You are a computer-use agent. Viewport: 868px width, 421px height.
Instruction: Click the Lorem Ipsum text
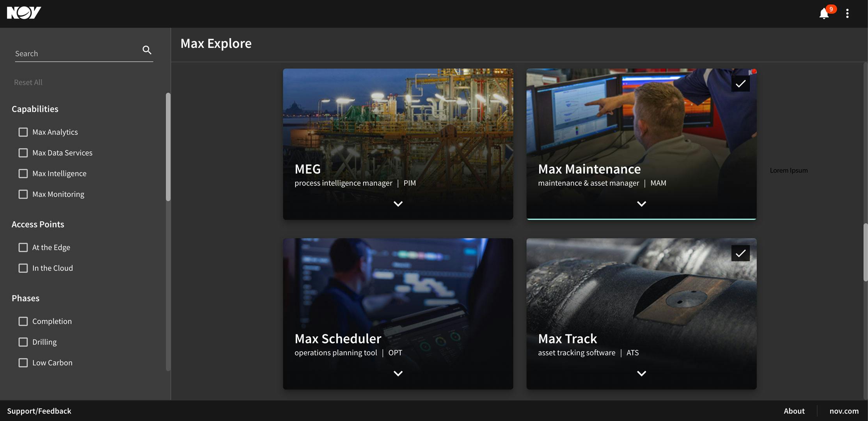(x=788, y=170)
